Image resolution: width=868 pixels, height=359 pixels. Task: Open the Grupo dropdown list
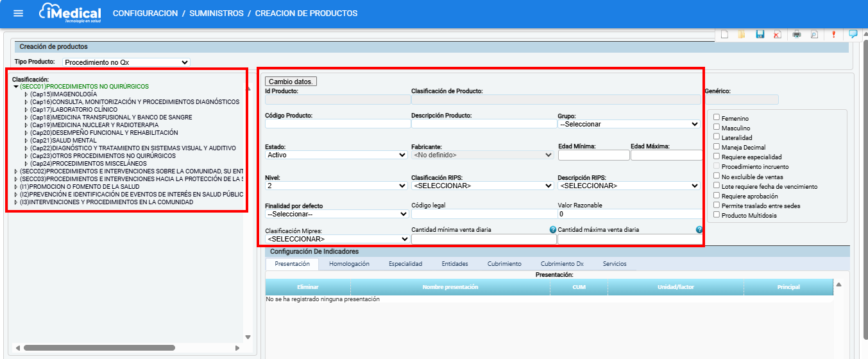click(628, 124)
